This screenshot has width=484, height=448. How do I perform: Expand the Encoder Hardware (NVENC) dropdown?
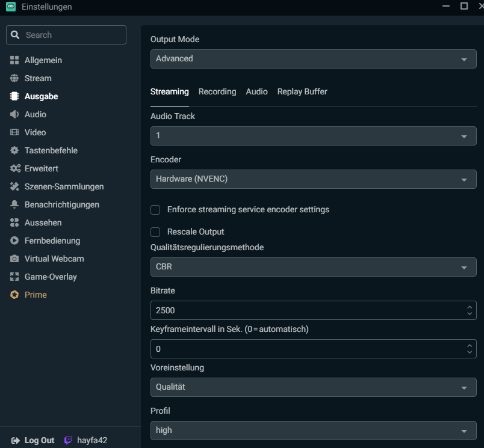pyautogui.click(x=313, y=179)
